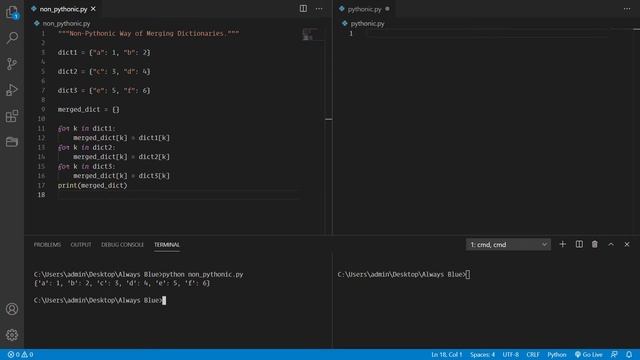Screen dimensions: 640x360
Task: Open more actions for right editor group
Action: [627, 9]
